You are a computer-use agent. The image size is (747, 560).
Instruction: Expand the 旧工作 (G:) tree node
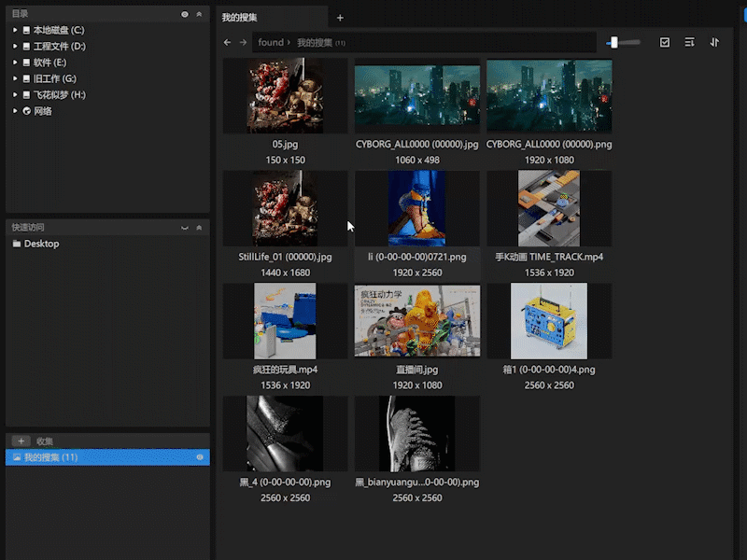point(15,78)
